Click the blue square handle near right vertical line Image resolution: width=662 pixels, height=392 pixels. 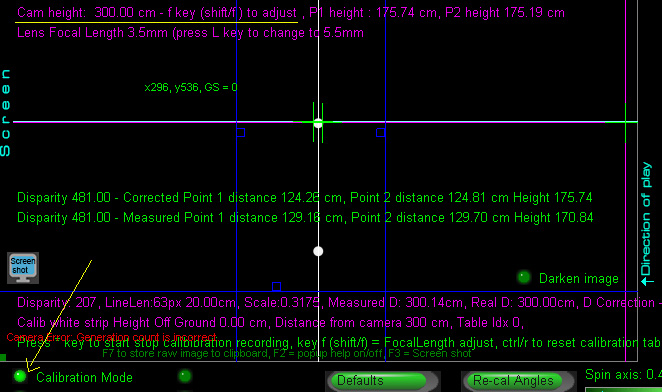380,133
